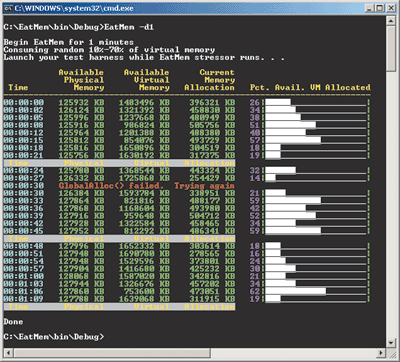Click allocation value 443324 KB
This screenshot has width=400, height=362.
pyautogui.click(x=212, y=170)
